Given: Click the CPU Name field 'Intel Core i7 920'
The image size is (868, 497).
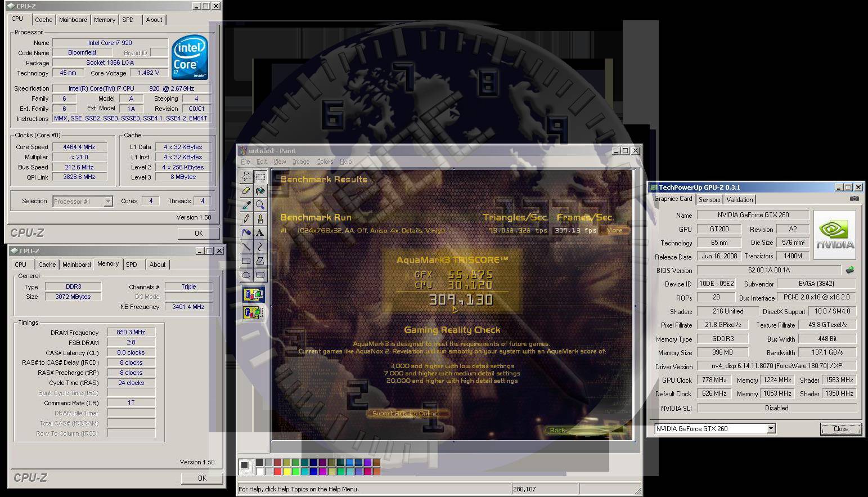Looking at the screenshot, I should tap(110, 43).
